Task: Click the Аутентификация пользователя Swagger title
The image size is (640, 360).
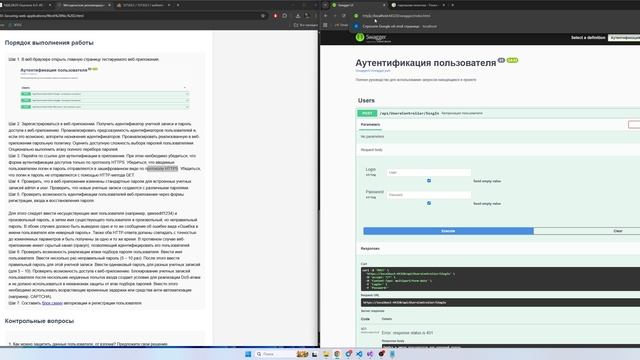Action: click(x=425, y=63)
